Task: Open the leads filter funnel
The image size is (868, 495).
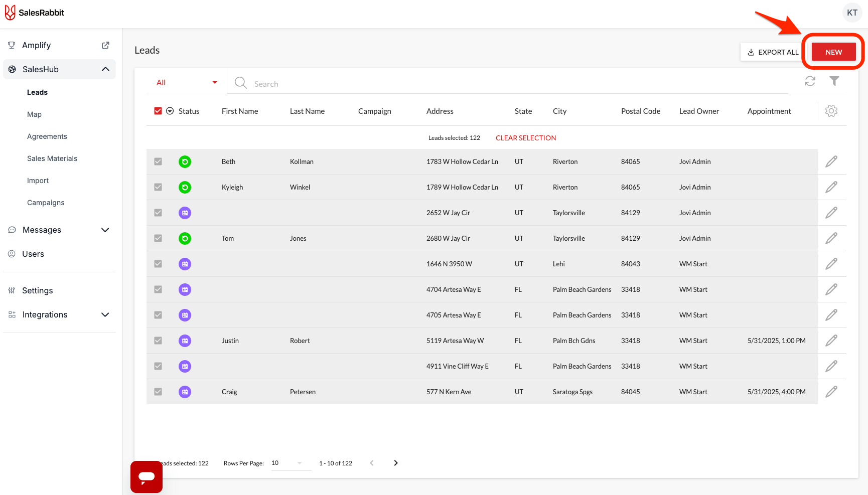Action: coord(834,81)
